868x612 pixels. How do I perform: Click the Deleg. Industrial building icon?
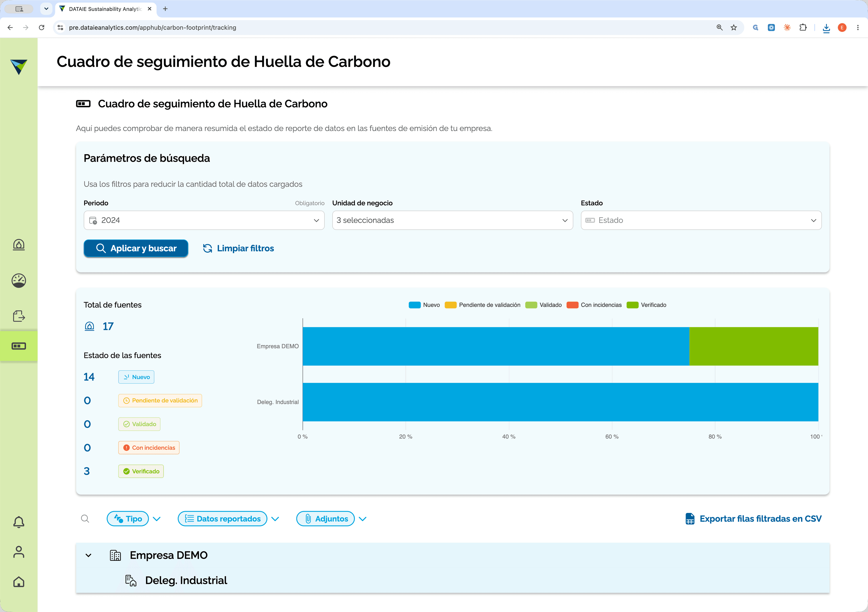(131, 580)
